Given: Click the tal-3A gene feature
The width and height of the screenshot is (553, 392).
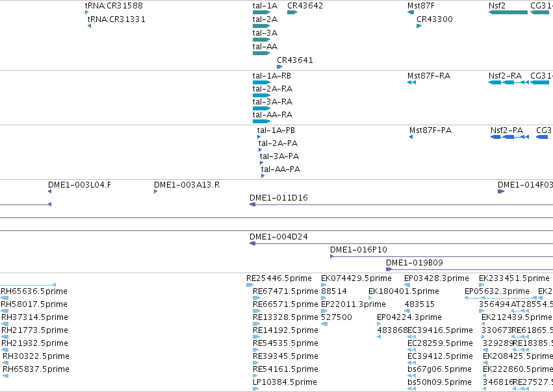Looking at the screenshot, I should pos(261,40).
